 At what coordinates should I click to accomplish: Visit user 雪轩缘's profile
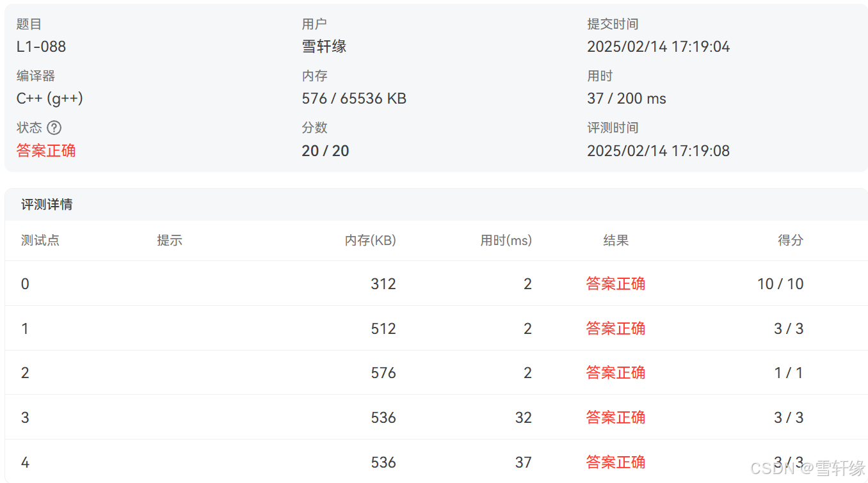coord(324,46)
